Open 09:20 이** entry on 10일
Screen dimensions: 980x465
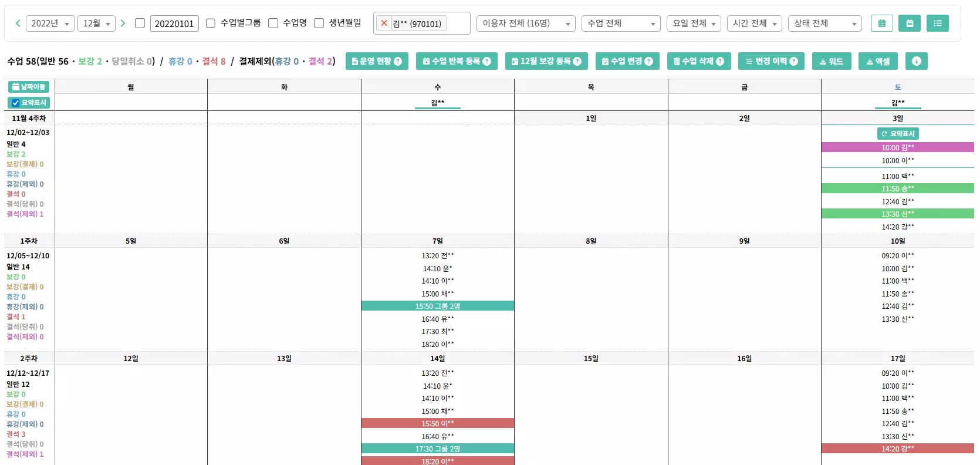click(x=898, y=256)
